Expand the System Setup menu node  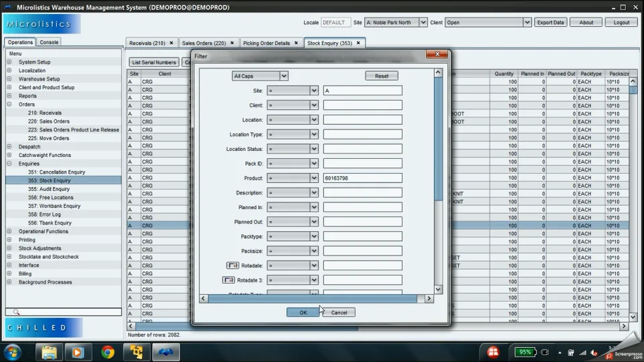point(9,62)
